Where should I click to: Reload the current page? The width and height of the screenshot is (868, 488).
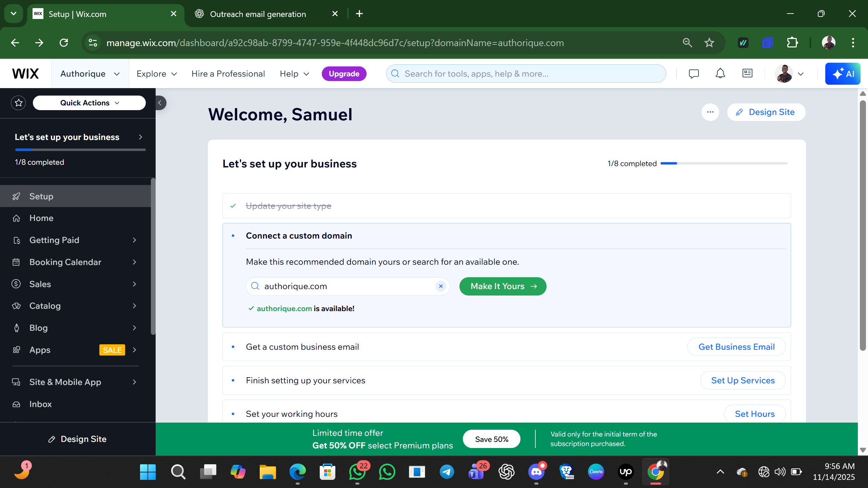pyautogui.click(x=64, y=43)
